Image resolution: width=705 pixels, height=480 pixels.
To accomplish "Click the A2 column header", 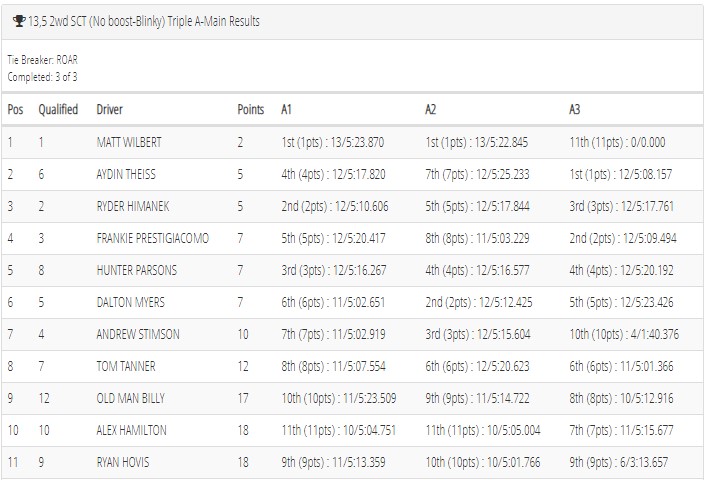I will pos(430,109).
